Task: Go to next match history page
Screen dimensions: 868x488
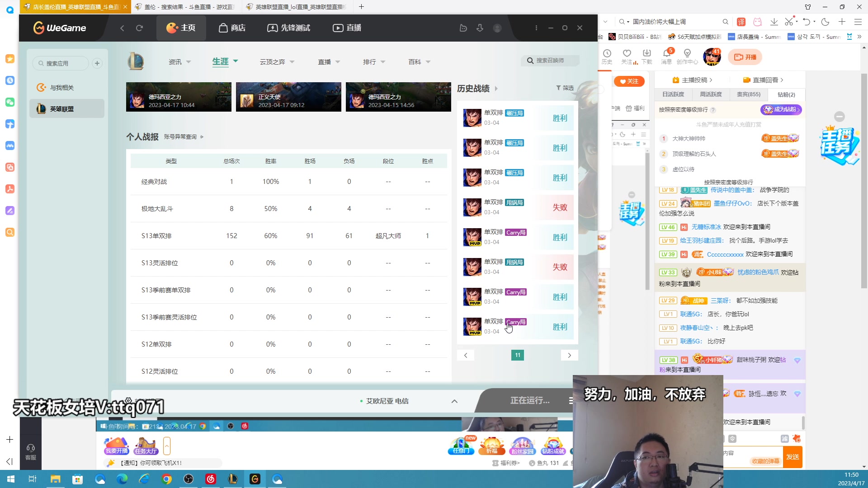Action: [x=569, y=355]
